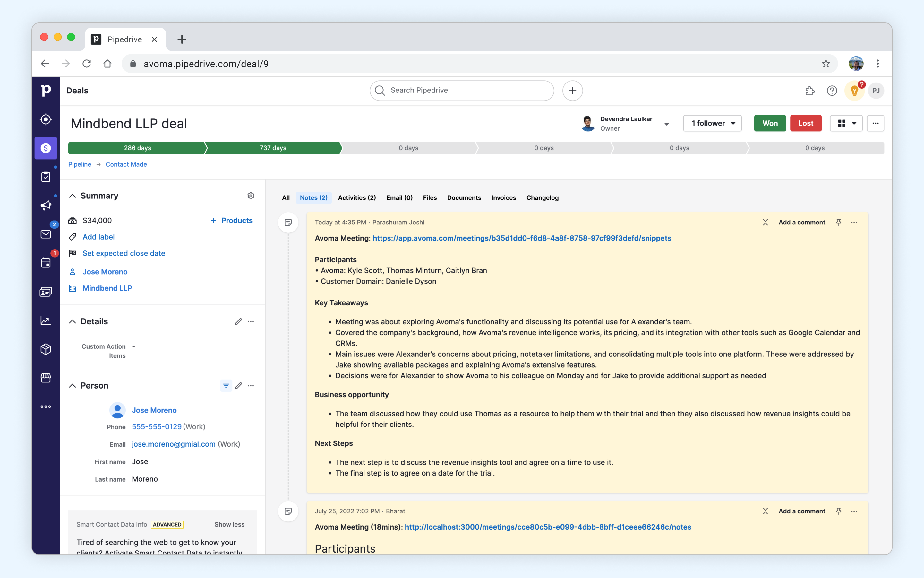
Task: Click the Pipedrive logo in sidebar
Action: [x=46, y=91]
